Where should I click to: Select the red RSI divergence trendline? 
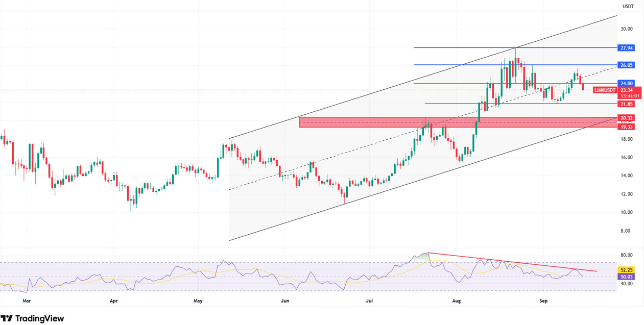(512, 262)
